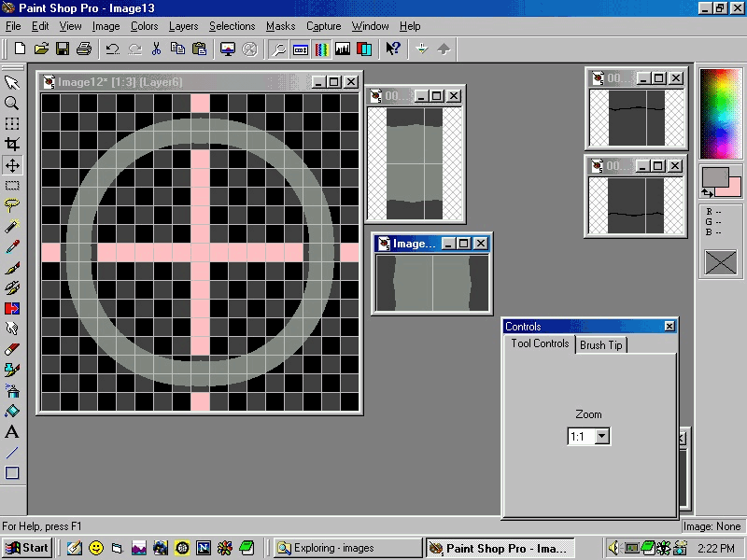Select the Crop tool
Viewport: 747px width, 560px height.
12,144
